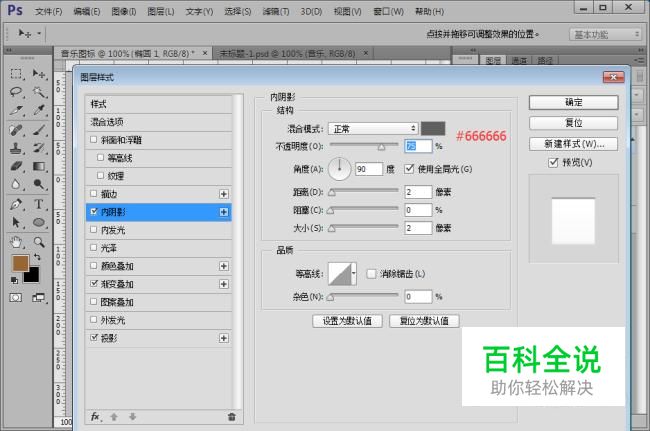Screen dimensions: 650x431
Task: Delete effect with trash icon
Action: pyautogui.click(x=232, y=416)
